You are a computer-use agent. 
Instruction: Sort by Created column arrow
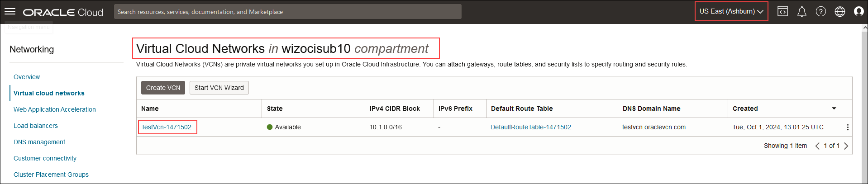[x=834, y=109]
